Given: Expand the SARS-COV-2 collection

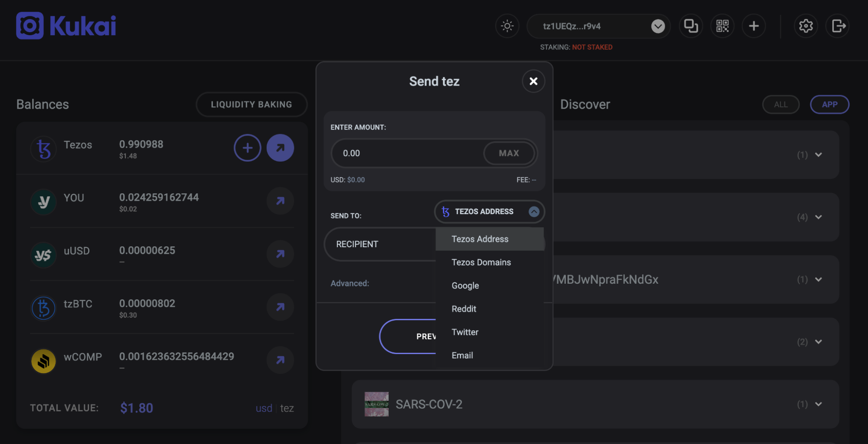Looking at the screenshot, I should click(818, 404).
